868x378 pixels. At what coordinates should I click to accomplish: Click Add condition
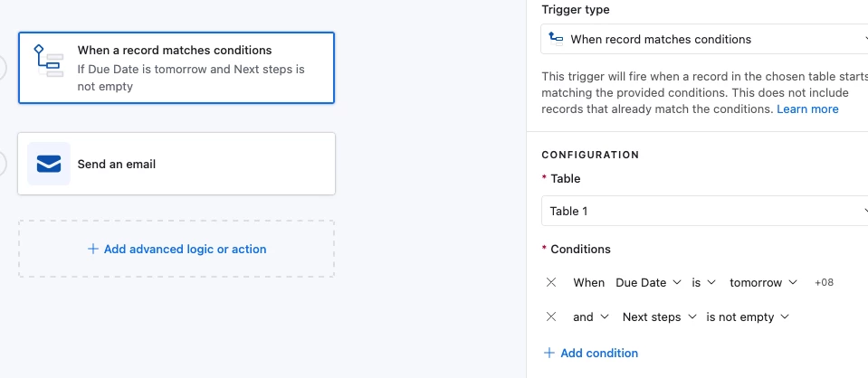click(x=599, y=353)
